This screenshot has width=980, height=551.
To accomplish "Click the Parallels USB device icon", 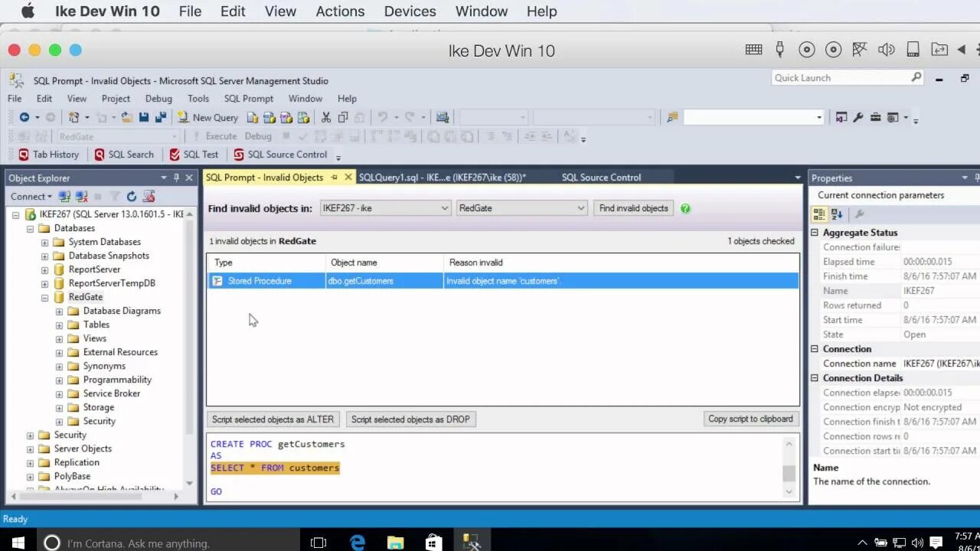I will pyautogui.click(x=780, y=50).
